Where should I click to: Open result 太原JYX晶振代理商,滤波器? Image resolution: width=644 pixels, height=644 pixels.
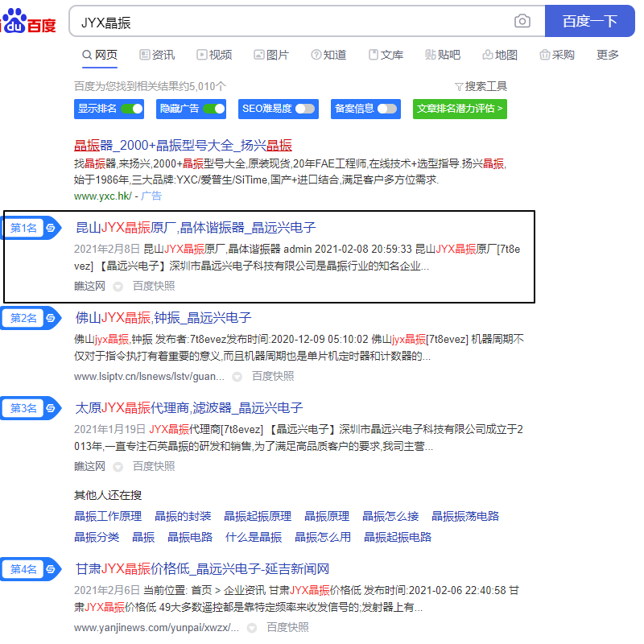[189, 408]
